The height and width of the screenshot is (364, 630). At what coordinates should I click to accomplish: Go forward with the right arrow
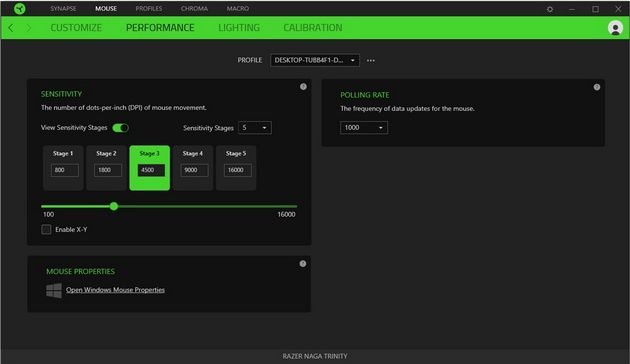pyautogui.click(x=29, y=28)
